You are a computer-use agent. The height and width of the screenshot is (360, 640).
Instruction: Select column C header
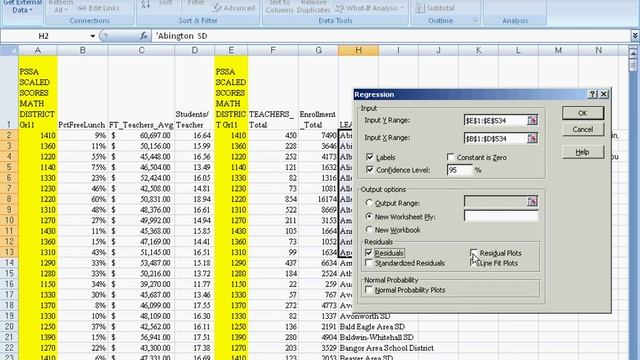coord(141,50)
